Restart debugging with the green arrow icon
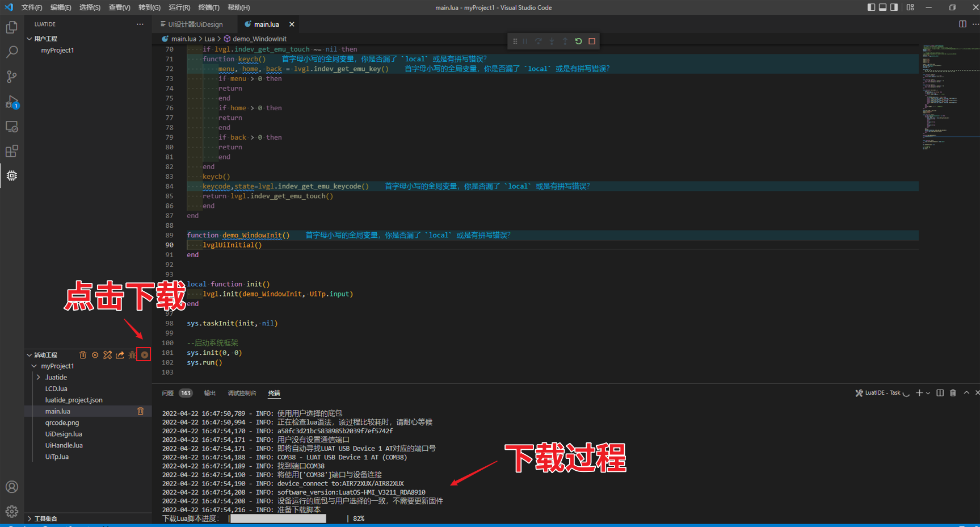This screenshot has width=980, height=527. (578, 41)
